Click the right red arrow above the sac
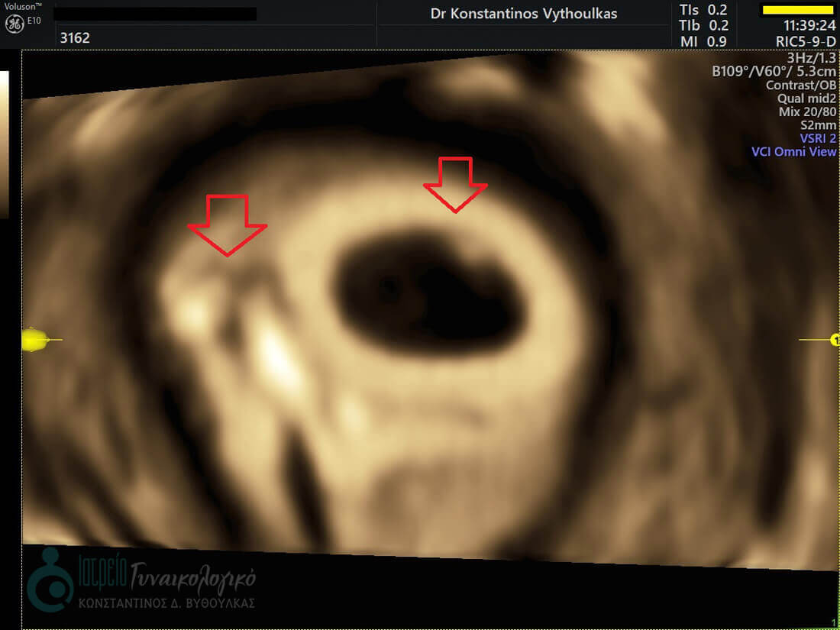840x630 pixels. (455, 185)
